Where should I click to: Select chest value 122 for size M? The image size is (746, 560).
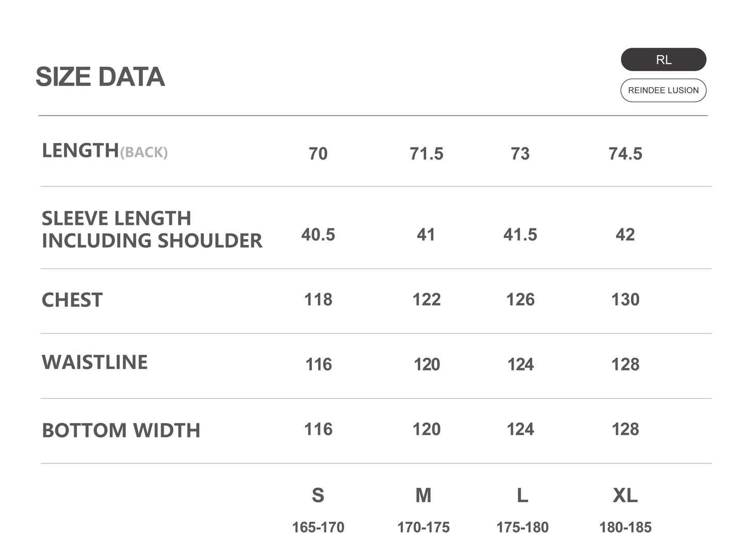pos(426,300)
